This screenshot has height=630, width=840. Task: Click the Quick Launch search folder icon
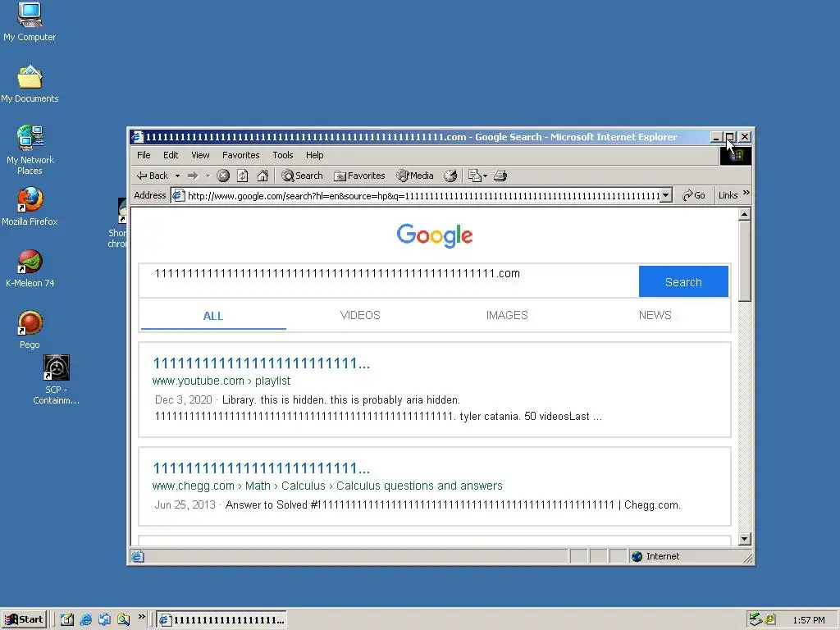pyautogui.click(x=123, y=620)
